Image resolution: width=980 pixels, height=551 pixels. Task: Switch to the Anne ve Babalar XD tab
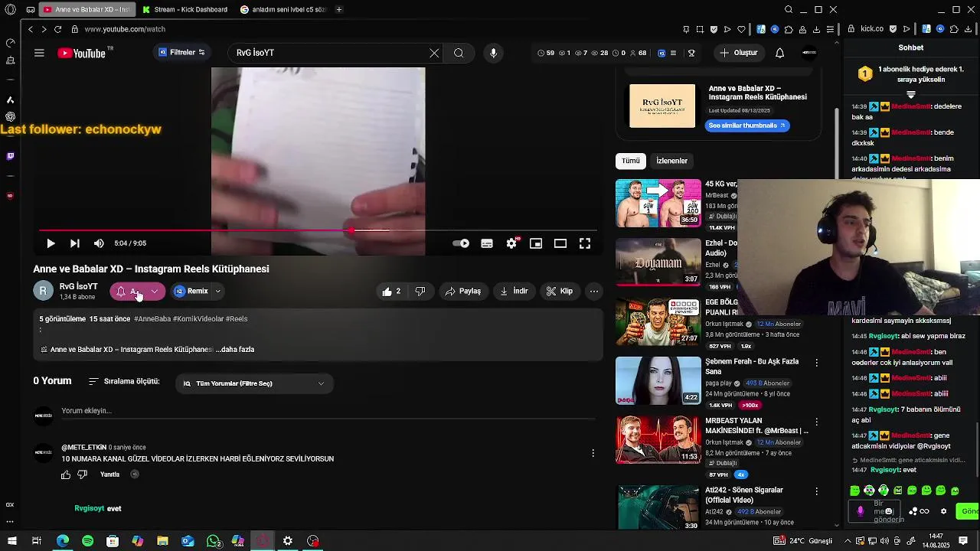[86, 10]
